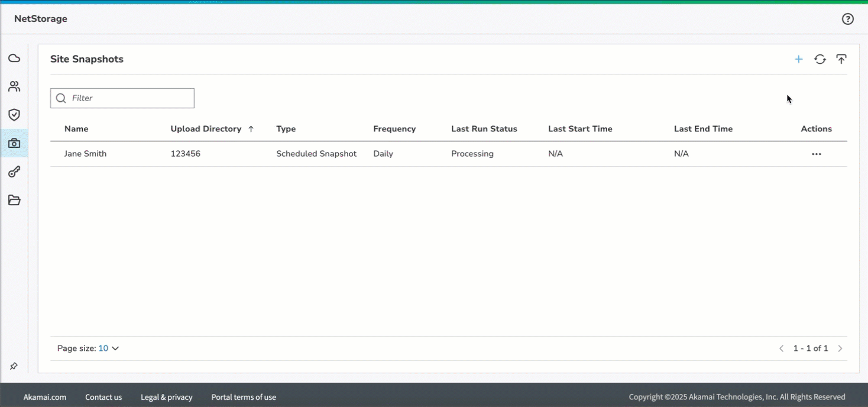Viewport: 868px width, 407px height.
Task: Open the cloud storage groups sidebar icon
Action: click(x=14, y=58)
